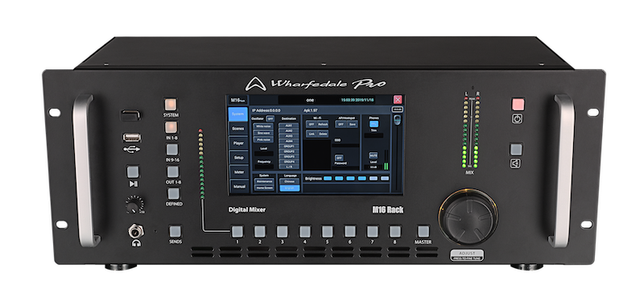This screenshot has width=644, height=306.
Task: Switch to the Player tab
Action: pyautogui.click(x=238, y=143)
